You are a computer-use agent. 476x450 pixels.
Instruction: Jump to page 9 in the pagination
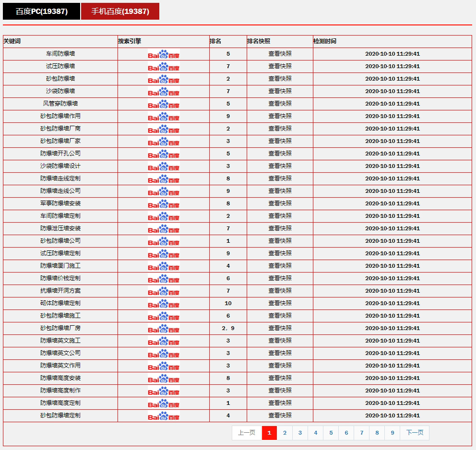pos(392,433)
